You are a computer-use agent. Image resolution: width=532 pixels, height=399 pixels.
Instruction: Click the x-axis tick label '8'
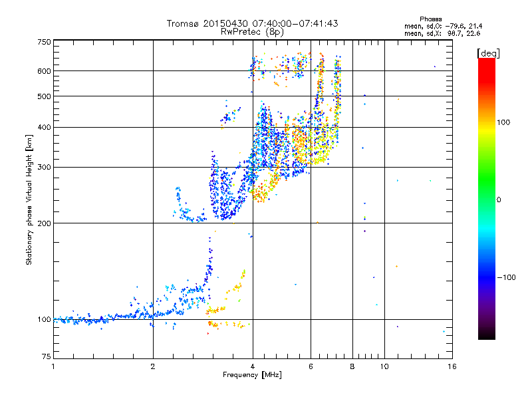pos(352,366)
